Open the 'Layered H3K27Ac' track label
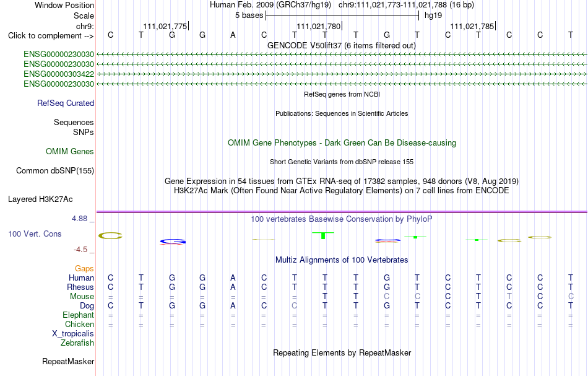The image size is (588, 376). tap(40, 199)
